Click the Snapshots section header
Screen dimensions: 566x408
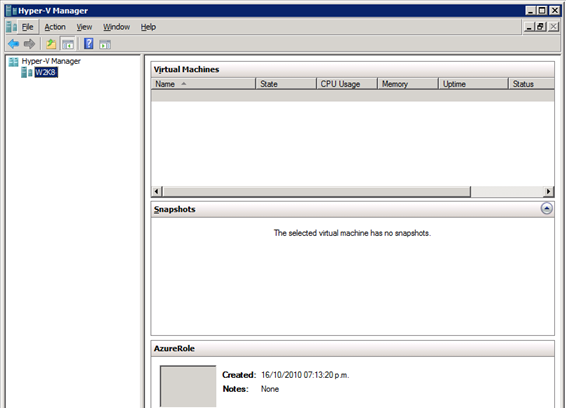tap(353, 209)
